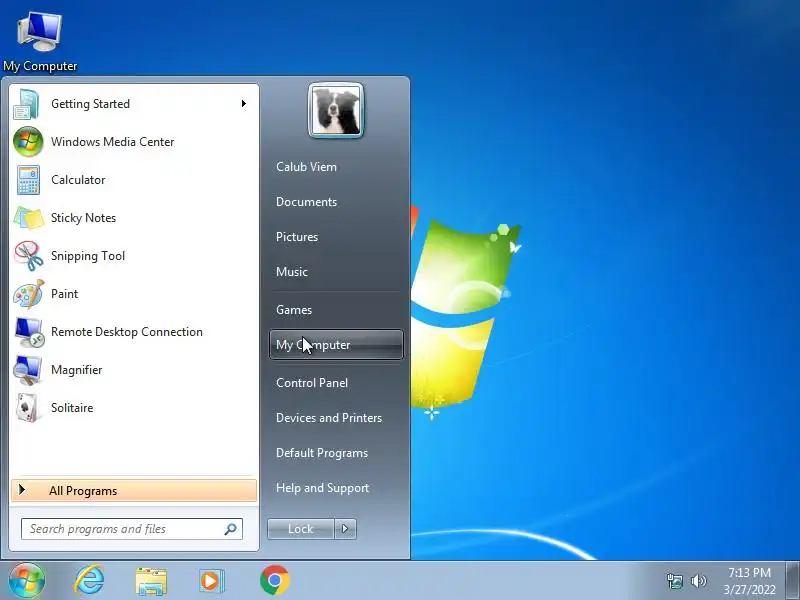The height and width of the screenshot is (600, 800).
Task: Expand the All Programs list
Action: 134,491
